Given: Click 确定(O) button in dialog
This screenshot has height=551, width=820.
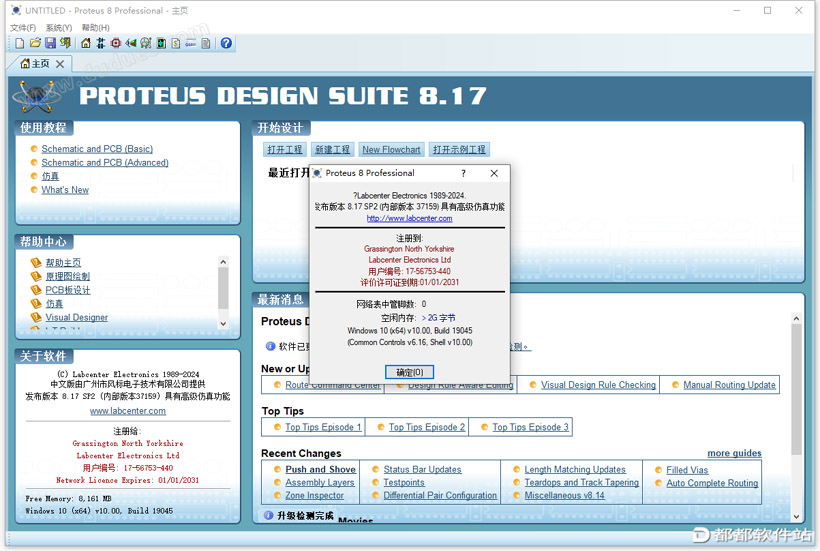Looking at the screenshot, I should (409, 372).
